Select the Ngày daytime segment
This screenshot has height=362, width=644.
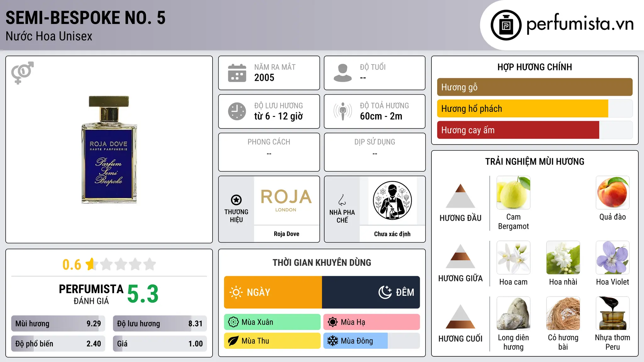point(273,292)
